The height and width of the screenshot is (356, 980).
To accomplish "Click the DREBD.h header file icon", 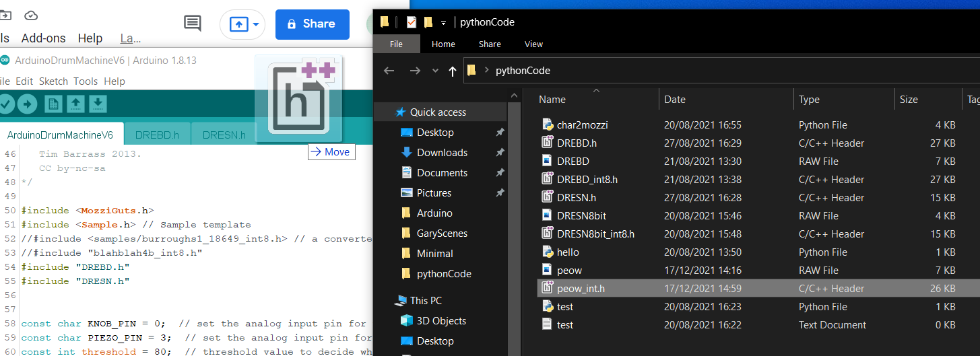I will click(x=548, y=143).
